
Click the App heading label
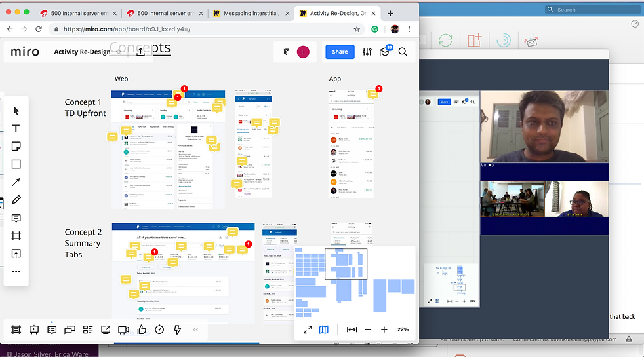point(334,79)
